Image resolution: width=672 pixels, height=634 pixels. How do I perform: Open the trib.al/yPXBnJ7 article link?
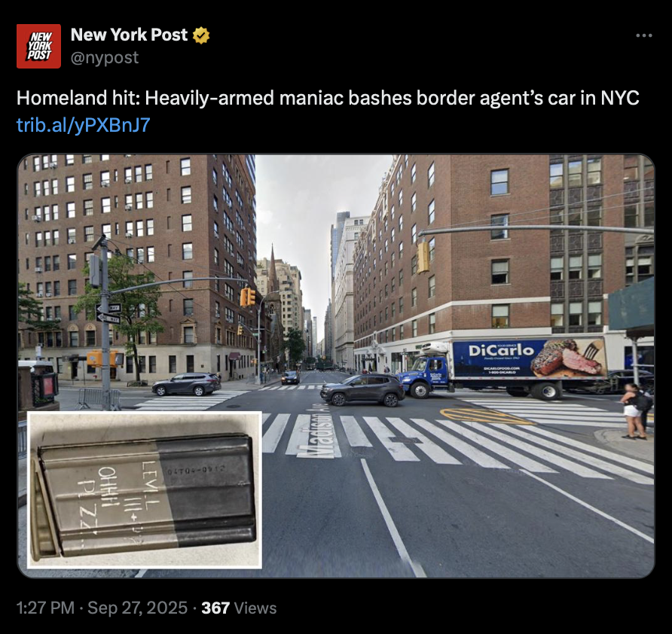[83, 125]
